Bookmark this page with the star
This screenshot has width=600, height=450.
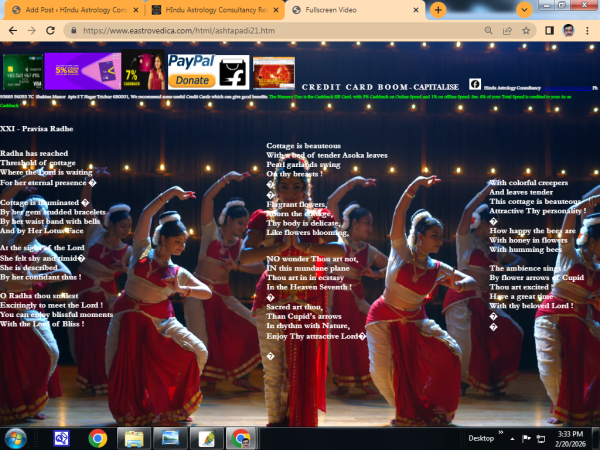click(527, 30)
